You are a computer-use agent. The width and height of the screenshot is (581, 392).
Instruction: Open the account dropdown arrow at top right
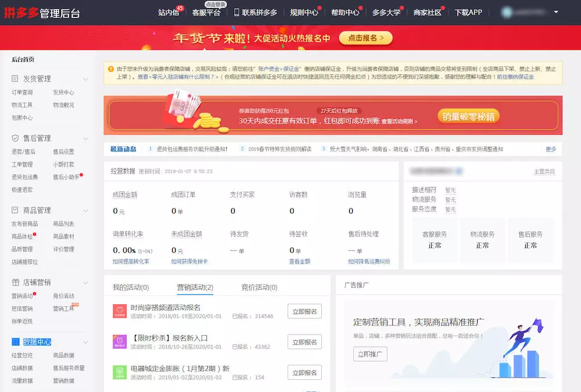556,12
